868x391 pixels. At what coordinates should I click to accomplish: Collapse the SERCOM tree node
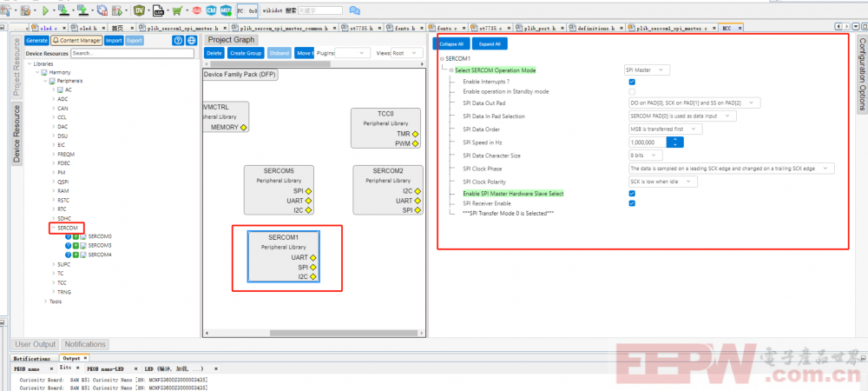point(53,228)
